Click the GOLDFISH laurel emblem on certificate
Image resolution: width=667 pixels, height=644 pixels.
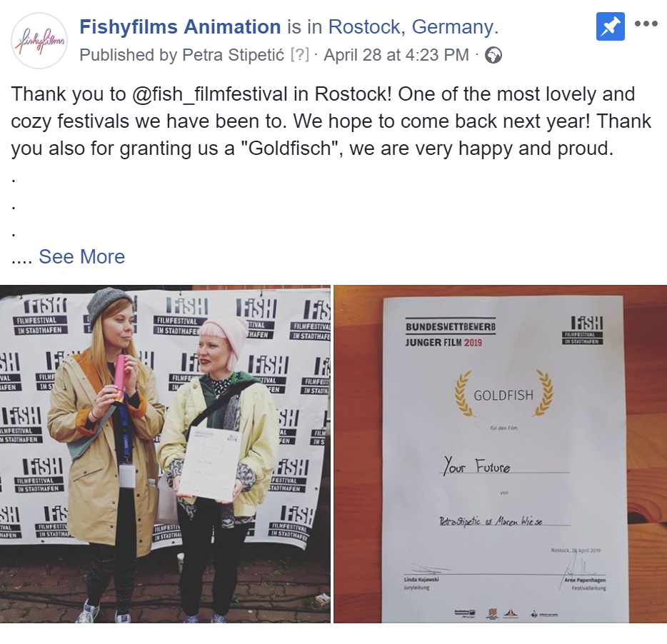click(503, 393)
